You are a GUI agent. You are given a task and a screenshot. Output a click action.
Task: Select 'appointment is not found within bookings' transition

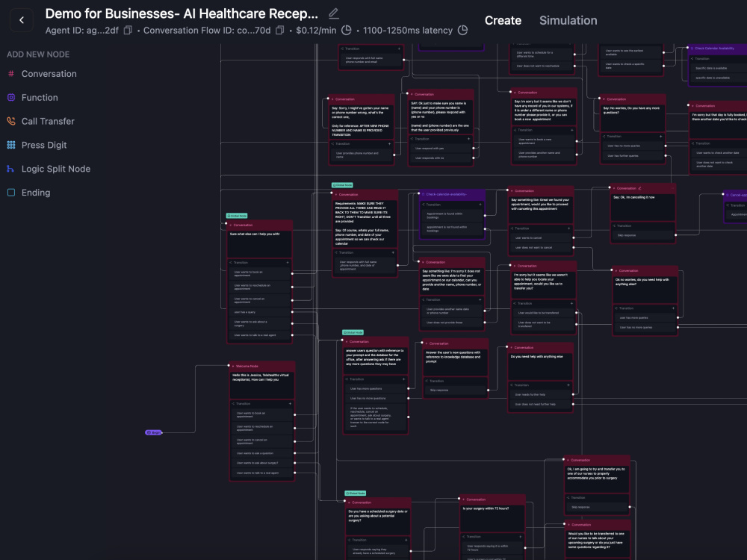pos(452,229)
